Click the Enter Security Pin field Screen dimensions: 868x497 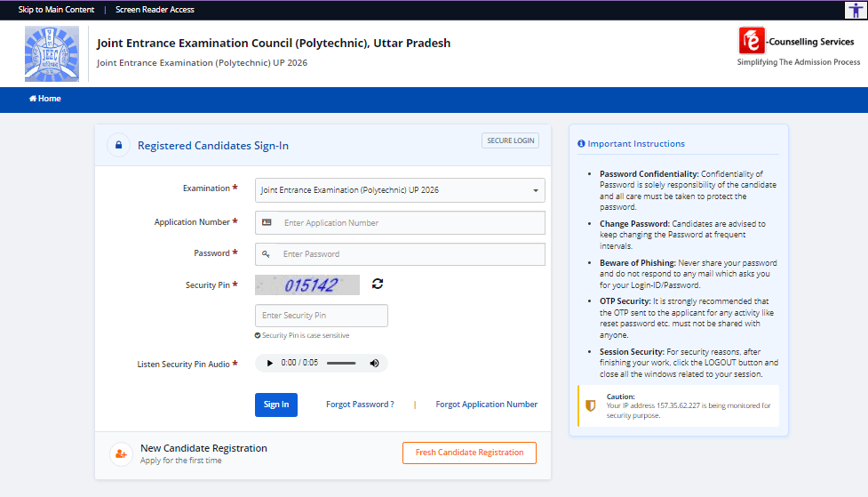[322, 316]
